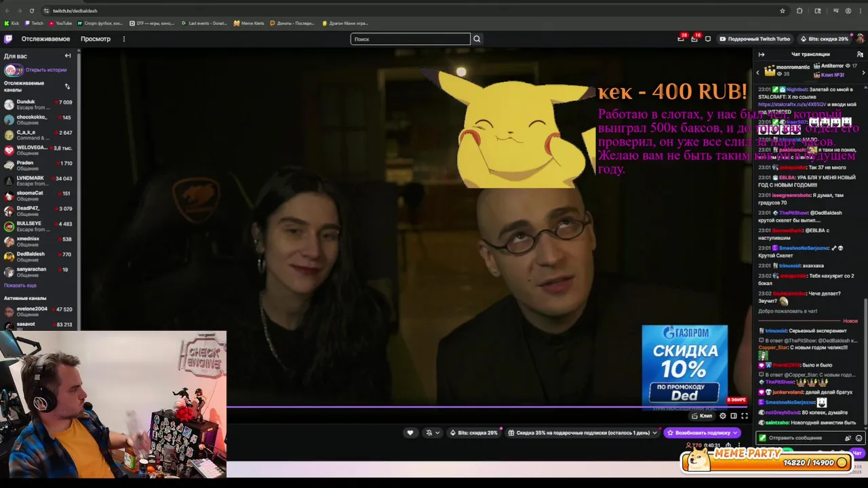The image size is (868, 488).
Task: Open the Chrome profile icon
Action: pos(848,11)
